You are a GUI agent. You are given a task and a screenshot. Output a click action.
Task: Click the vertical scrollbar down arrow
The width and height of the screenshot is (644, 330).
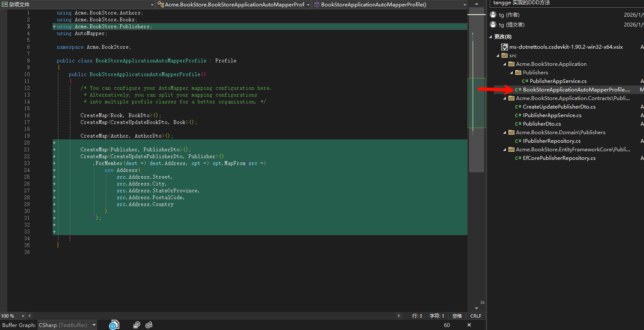coord(476,308)
